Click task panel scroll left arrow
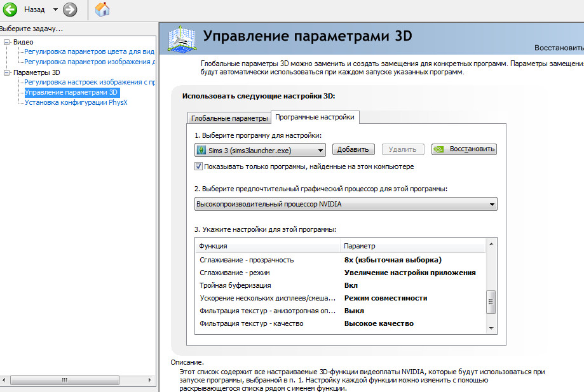 point(4,380)
